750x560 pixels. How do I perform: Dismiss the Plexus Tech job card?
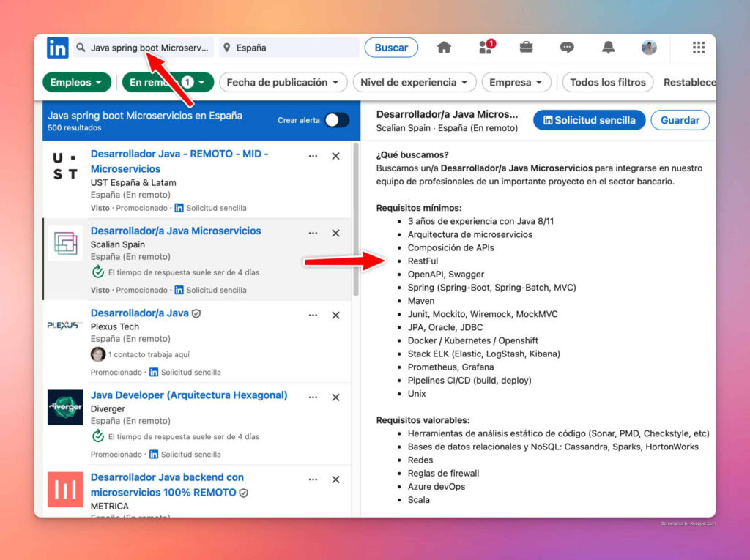pyautogui.click(x=335, y=316)
